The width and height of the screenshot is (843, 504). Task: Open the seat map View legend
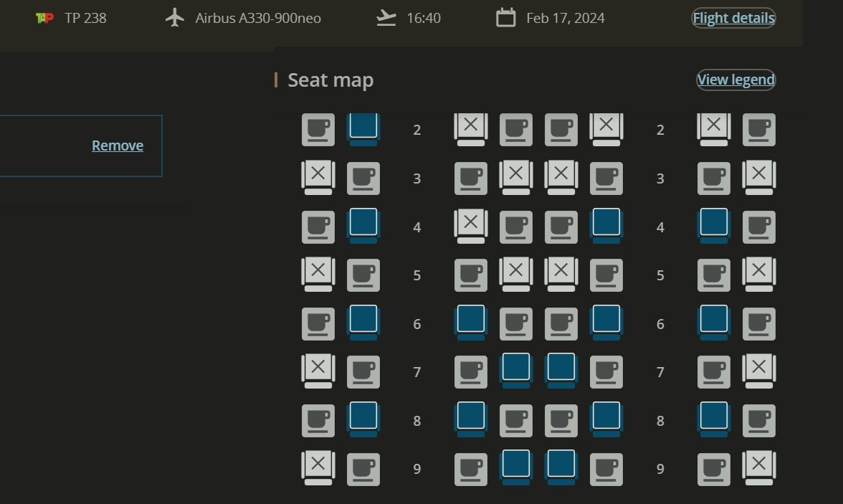[x=735, y=80]
